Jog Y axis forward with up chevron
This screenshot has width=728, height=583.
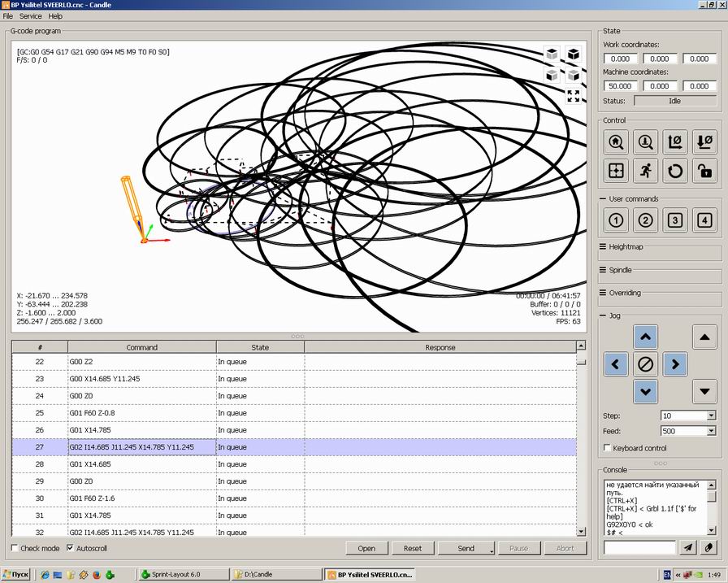point(645,337)
